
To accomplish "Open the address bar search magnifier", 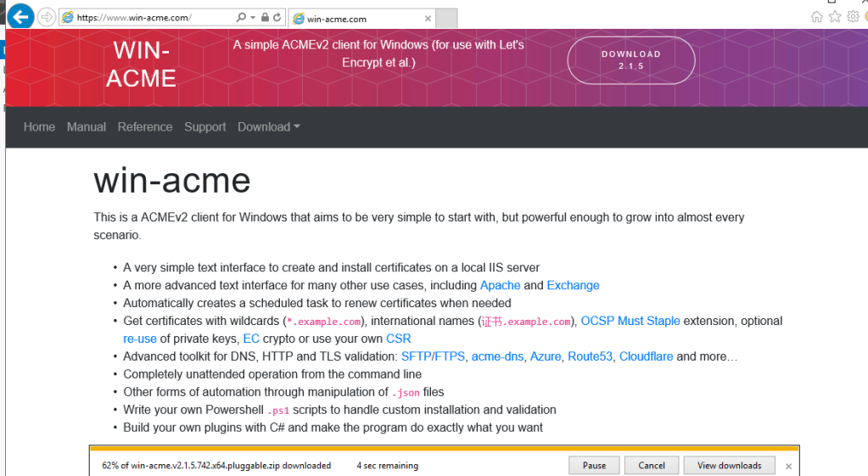I will pos(241,17).
